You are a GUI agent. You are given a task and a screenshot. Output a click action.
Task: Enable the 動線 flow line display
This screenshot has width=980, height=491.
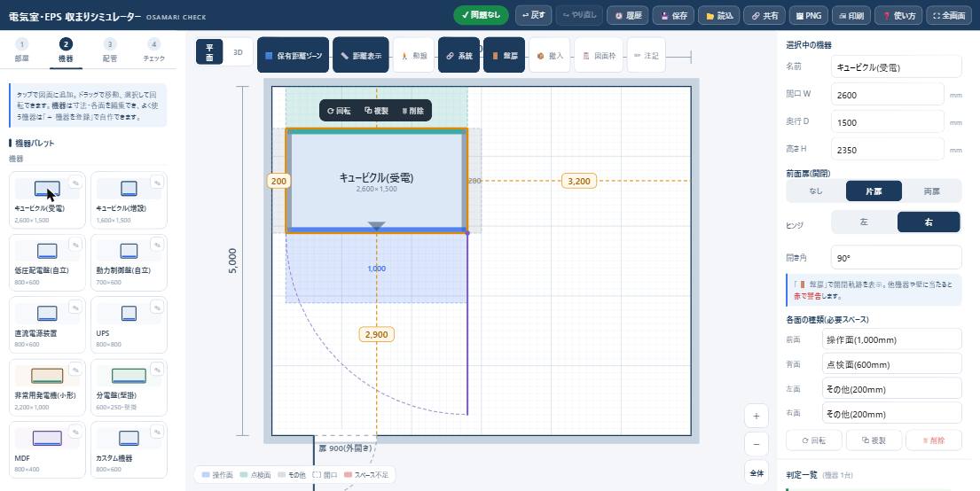414,55
